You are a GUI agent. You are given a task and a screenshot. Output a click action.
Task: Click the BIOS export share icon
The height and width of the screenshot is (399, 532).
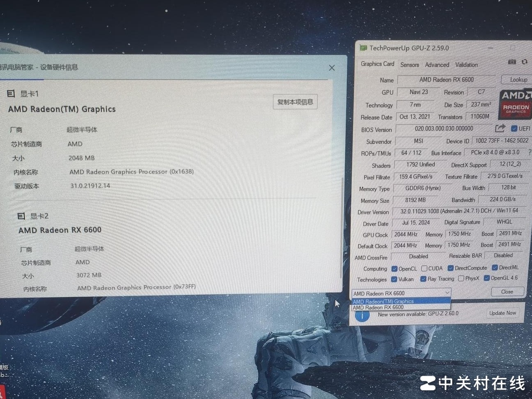click(500, 128)
